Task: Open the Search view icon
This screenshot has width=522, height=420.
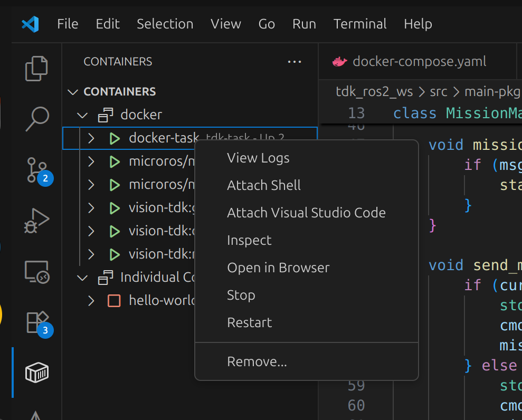Action: coord(37,119)
